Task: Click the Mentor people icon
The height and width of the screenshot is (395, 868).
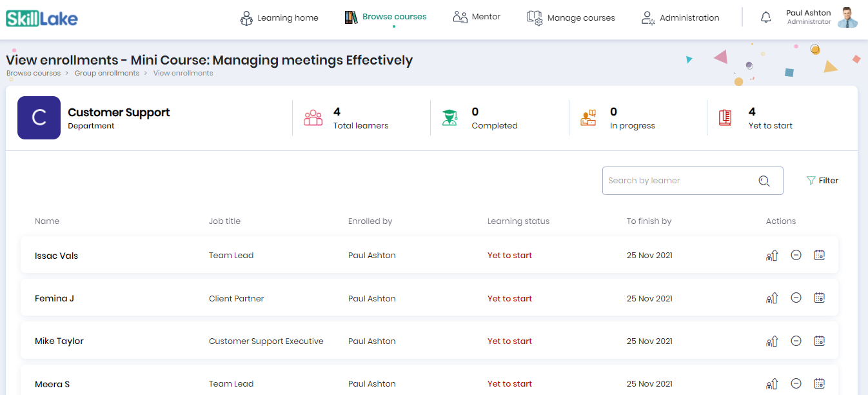Action: coord(460,17)
